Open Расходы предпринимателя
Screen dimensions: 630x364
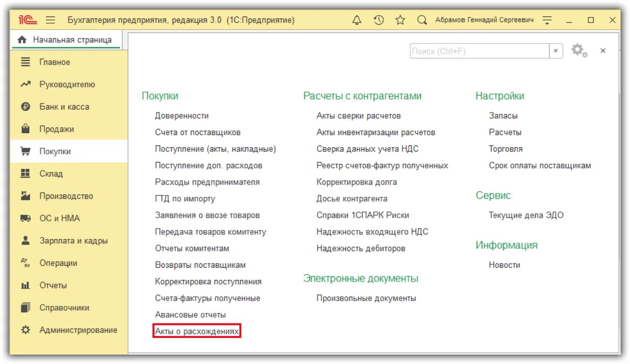(207, 182)
